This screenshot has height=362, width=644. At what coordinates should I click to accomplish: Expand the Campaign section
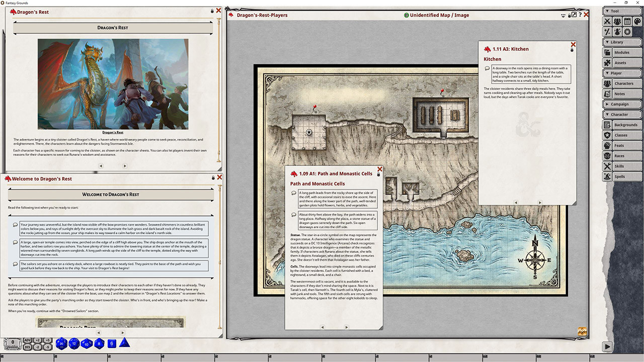pyautogui.click(x=622, y=104)
